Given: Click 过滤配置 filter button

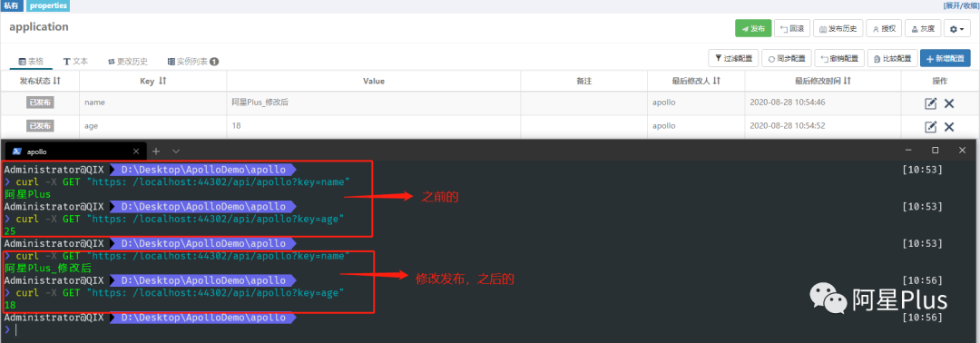Looking at the screenshot, I should click(x=733, y=58).
